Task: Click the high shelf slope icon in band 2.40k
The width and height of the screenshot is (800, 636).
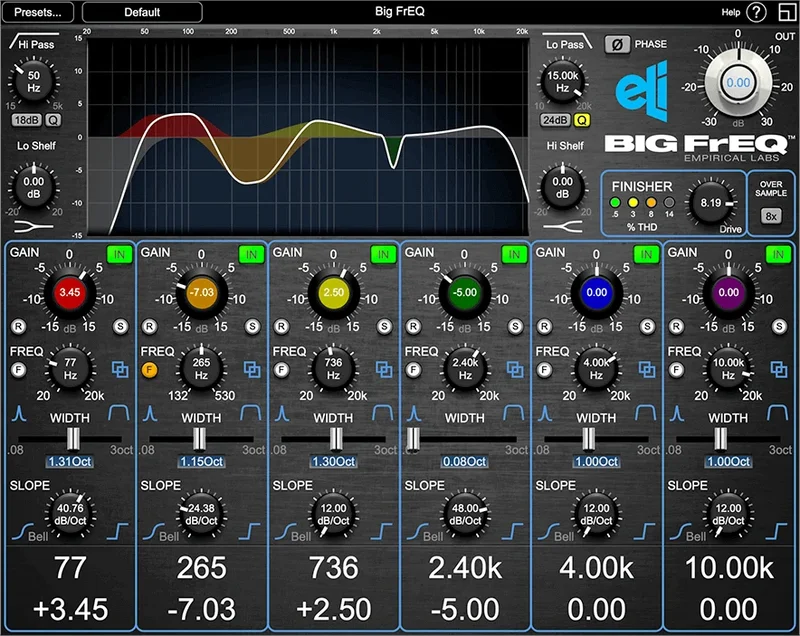Action: pyautogui.click(x=513, y=531)
